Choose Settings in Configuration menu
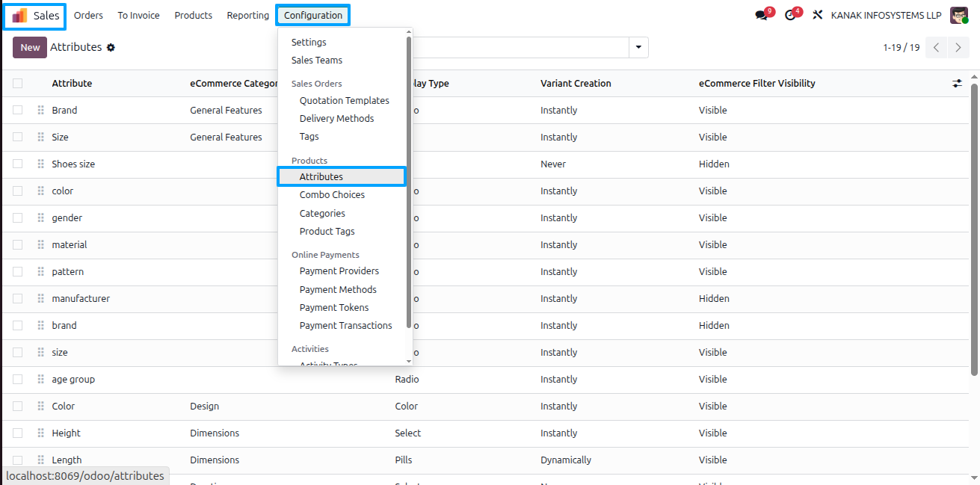Screen dimensions: 980x485 click(309, 43)
